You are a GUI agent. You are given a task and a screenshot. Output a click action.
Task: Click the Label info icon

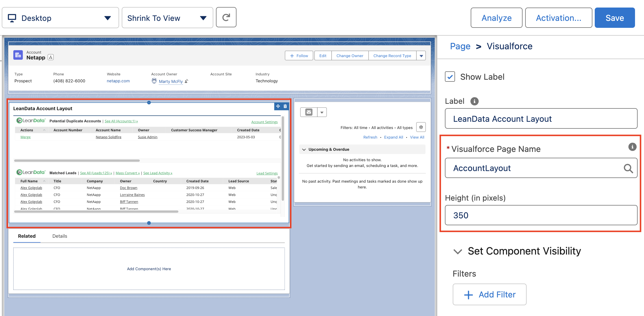[x=474, y=101]
